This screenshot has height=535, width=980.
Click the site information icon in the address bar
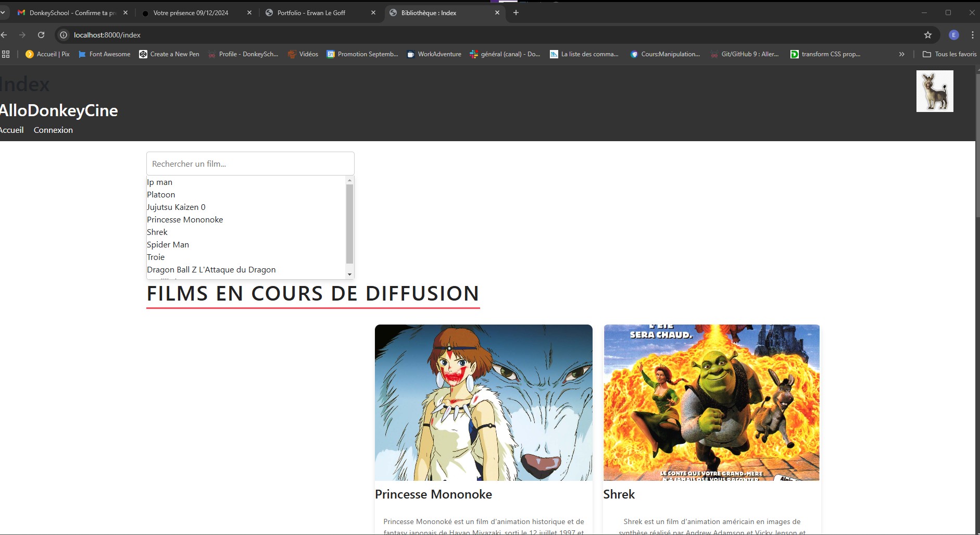[63, 35]
